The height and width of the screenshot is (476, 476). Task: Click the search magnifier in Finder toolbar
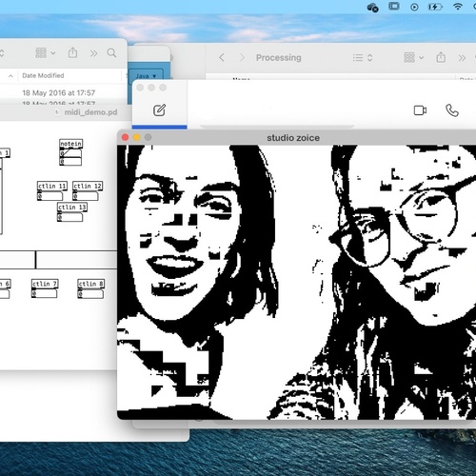click(111, 52)
